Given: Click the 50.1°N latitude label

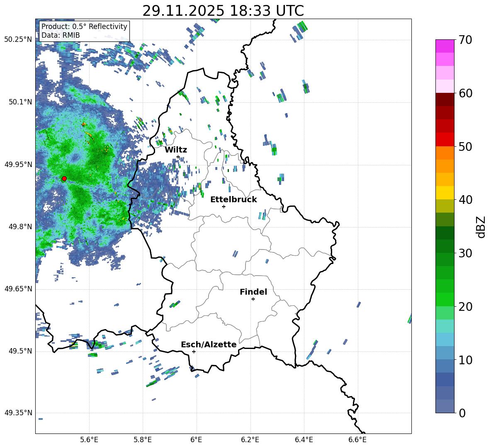Looking at the screenshot, I should tap(20, 102).
